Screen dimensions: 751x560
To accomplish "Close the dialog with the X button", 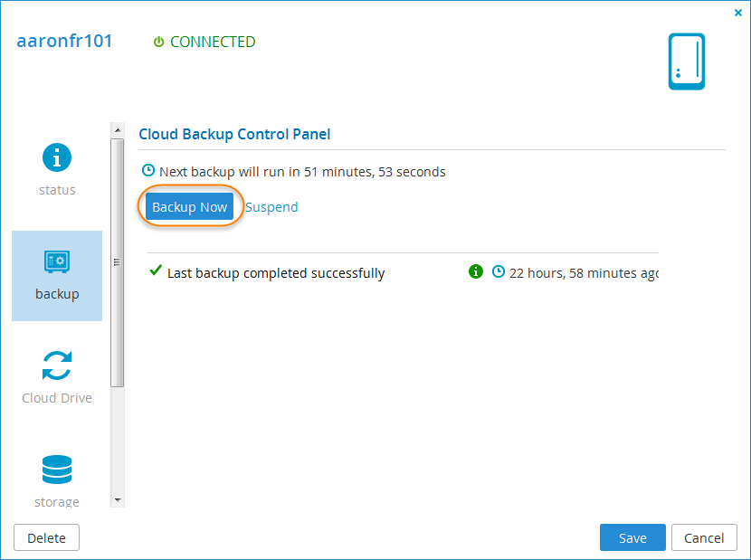I will click(738, 13).
